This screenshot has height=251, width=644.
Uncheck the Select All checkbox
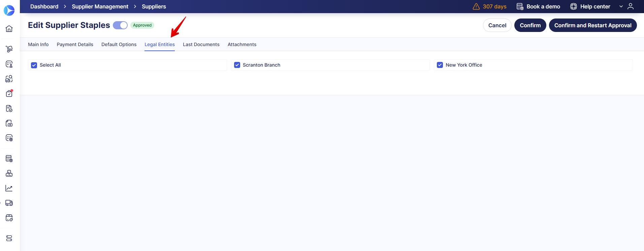pyautogui.click(x=34, y=65)
